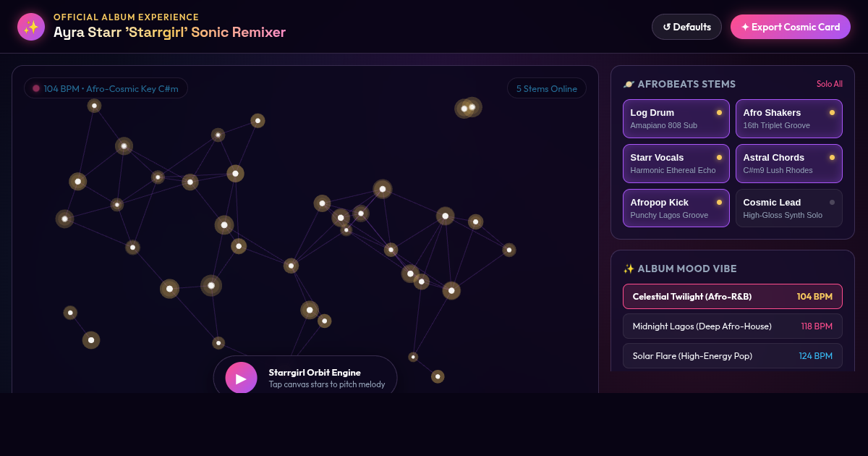Screen dimensions: 868x456
Task: Toggle the Afro Shakers stem
Action: coord(789,119)
